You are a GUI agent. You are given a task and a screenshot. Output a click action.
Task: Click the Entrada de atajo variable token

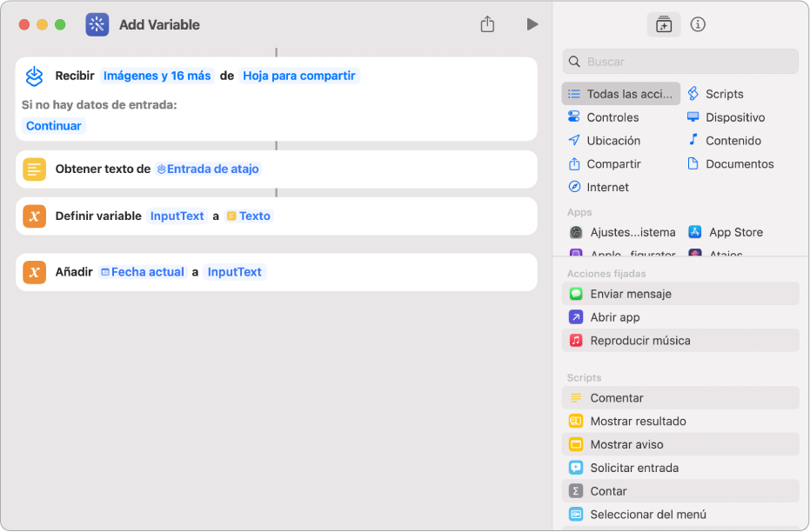click(x=208, y=170)
